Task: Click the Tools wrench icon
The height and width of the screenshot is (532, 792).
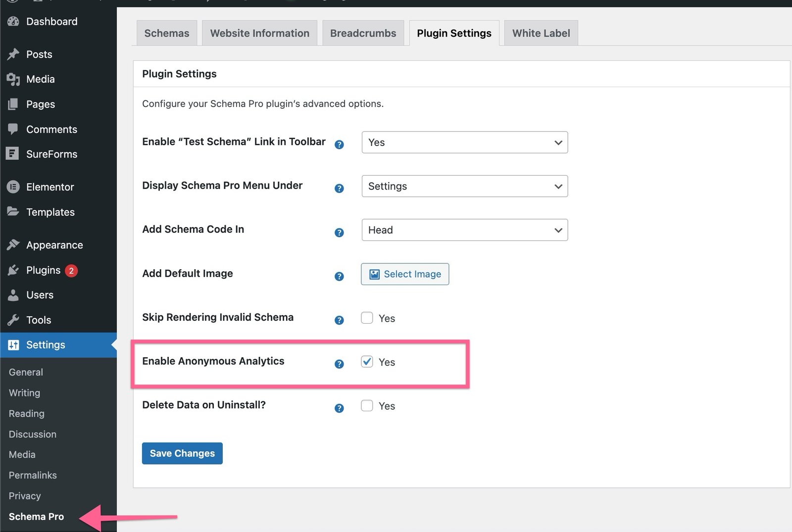Action: pos(13,320)
